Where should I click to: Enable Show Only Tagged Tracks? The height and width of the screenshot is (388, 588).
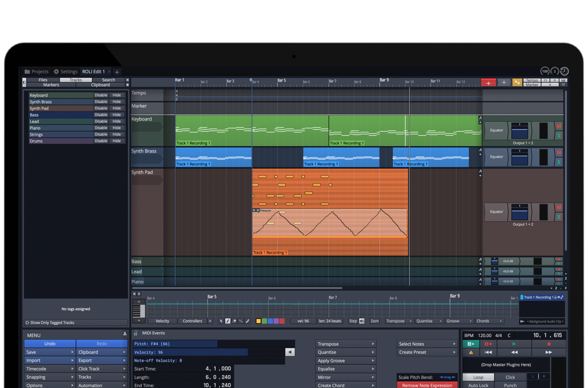[x=27, y=323]
